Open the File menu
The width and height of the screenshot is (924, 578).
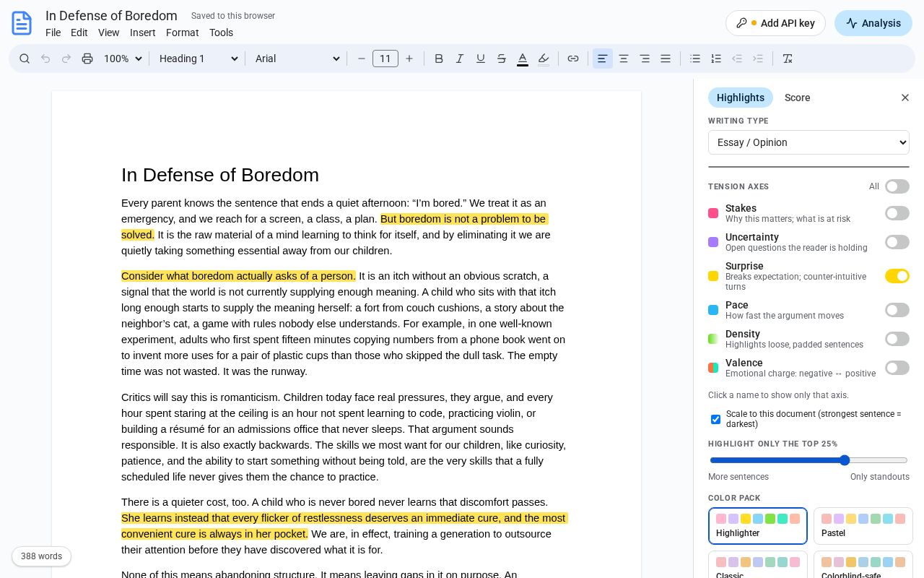click(53, 33)
